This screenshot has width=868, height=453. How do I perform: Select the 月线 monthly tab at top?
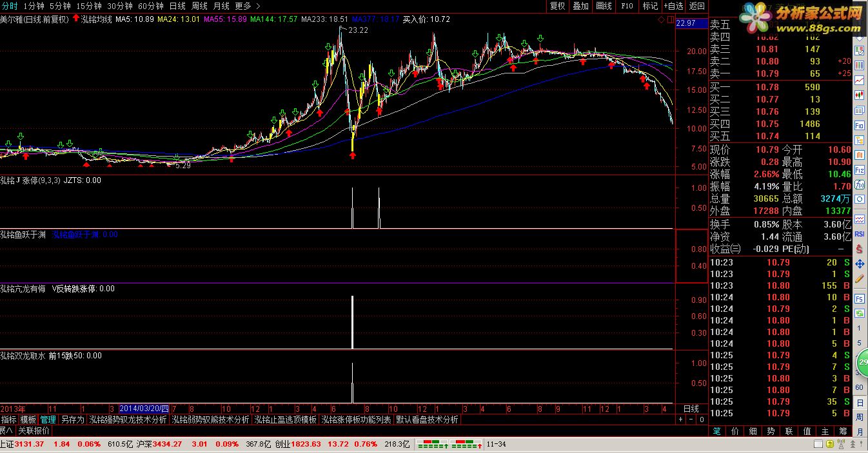coord(222,6)
